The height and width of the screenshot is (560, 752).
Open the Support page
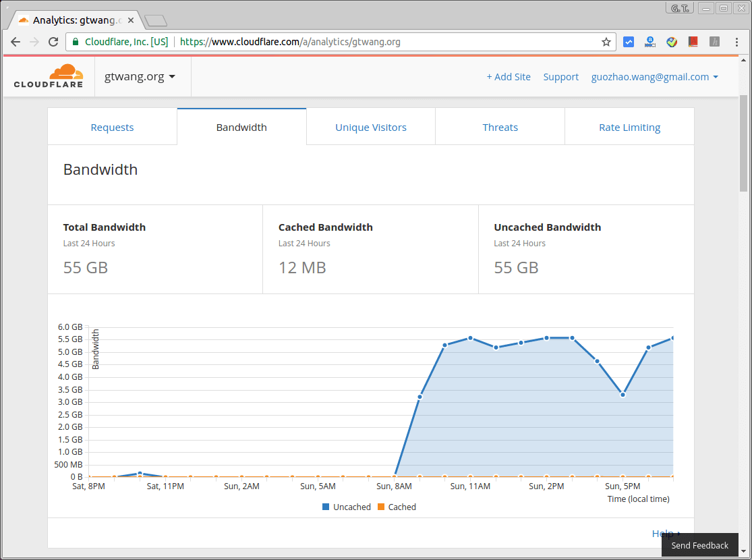(x=560, y=76)
